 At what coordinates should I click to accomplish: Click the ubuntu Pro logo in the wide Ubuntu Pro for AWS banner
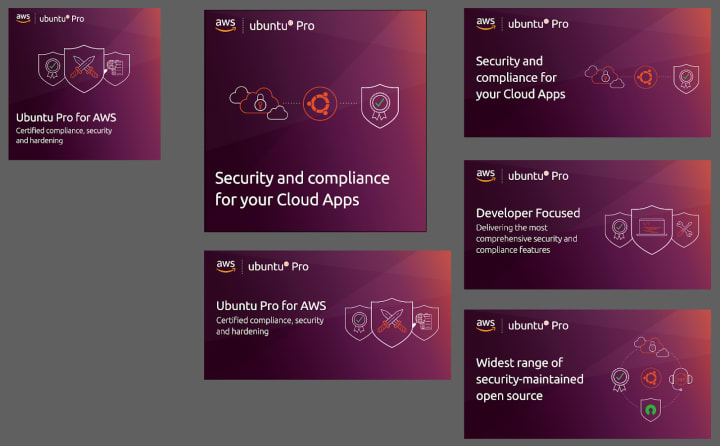pyautogui.click(x=278, y=266)
